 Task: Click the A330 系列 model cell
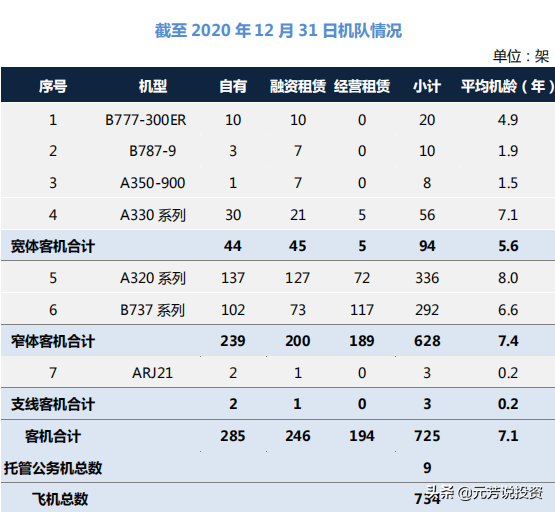coord(153,215)
